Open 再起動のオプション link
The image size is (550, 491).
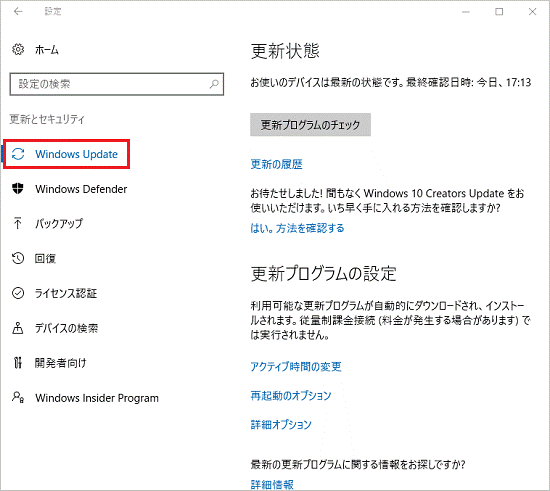pyautogui.click(x=291, y=396)
